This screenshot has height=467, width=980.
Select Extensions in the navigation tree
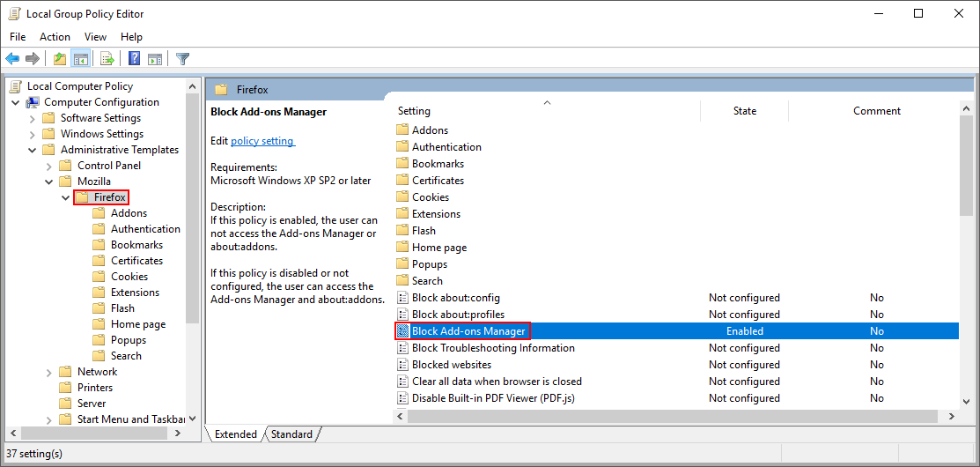click(135, 293)
